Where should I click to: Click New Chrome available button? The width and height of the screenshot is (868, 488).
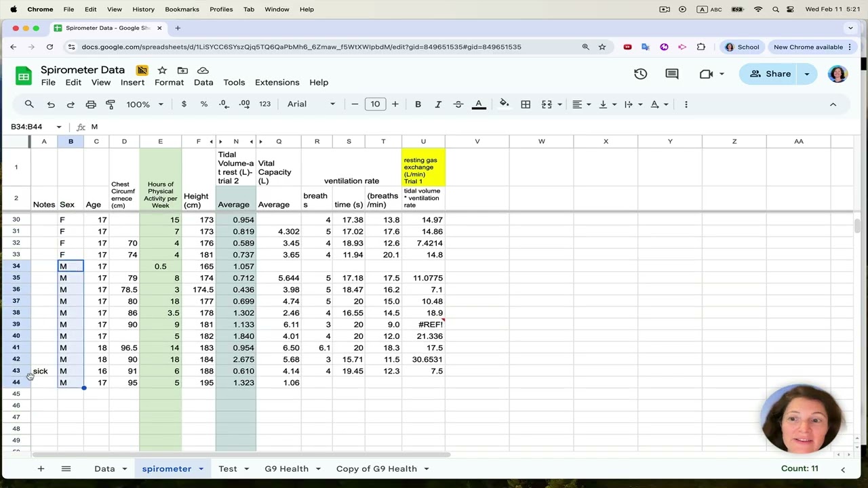(813, 47)
